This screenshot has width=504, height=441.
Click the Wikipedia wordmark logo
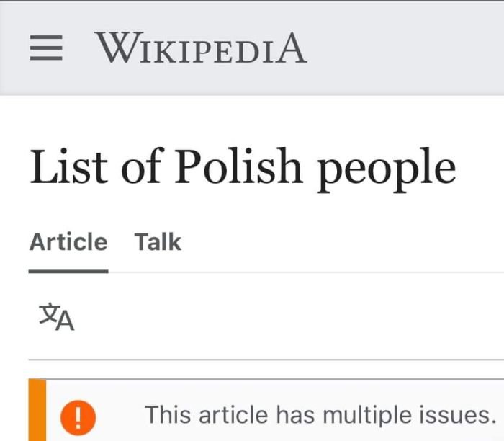click(x=200, y=48)
